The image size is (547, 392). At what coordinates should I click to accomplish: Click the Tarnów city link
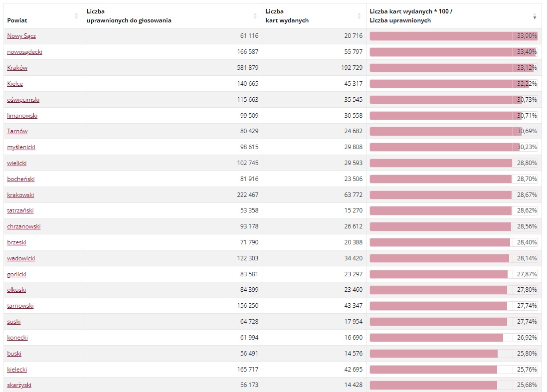click(x=17, y=131)
